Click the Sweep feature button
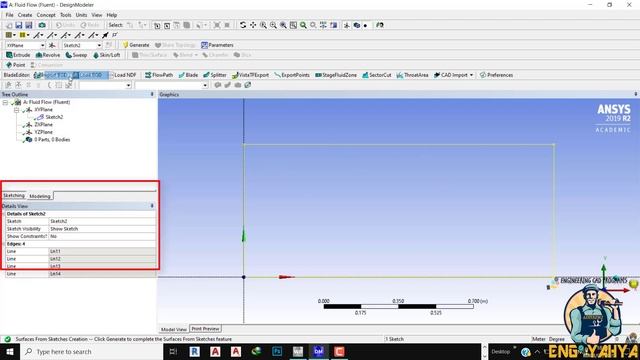 (76, 55)
